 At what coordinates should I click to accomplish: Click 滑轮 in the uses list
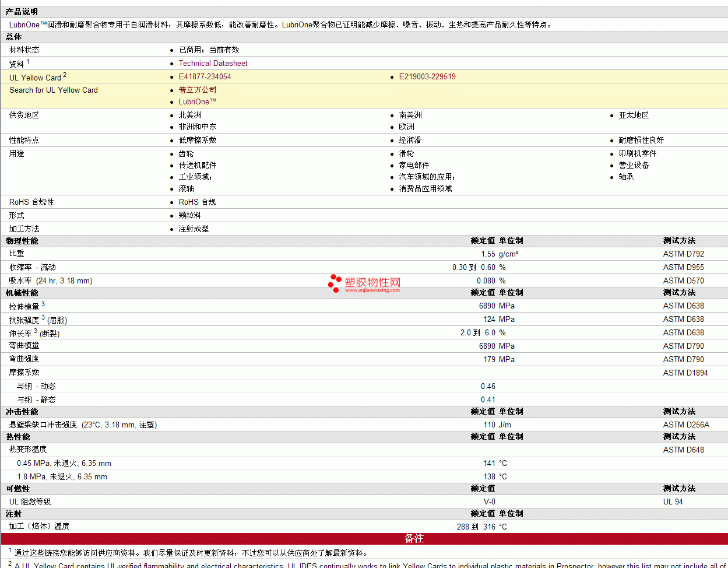coord(407,153)
